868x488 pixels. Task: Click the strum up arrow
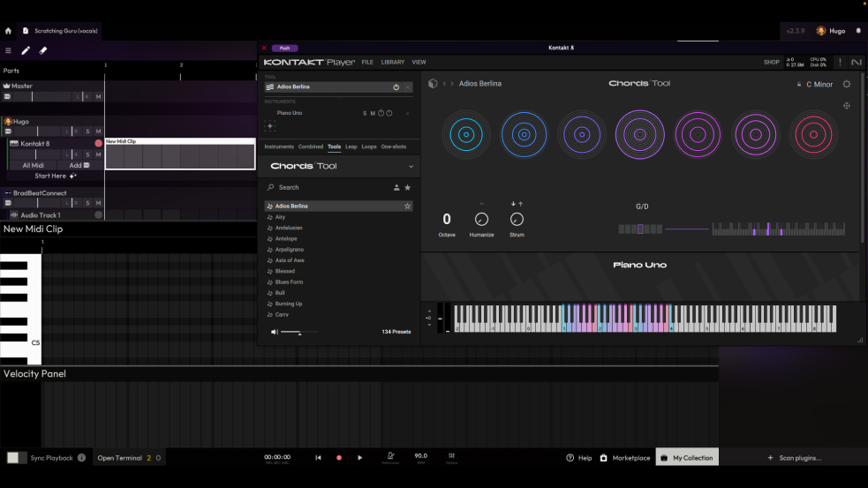520,204
